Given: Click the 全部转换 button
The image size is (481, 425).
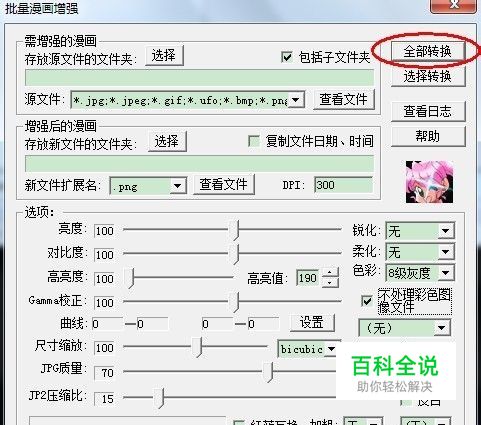Looking at the screenshot, I should 428,51.
